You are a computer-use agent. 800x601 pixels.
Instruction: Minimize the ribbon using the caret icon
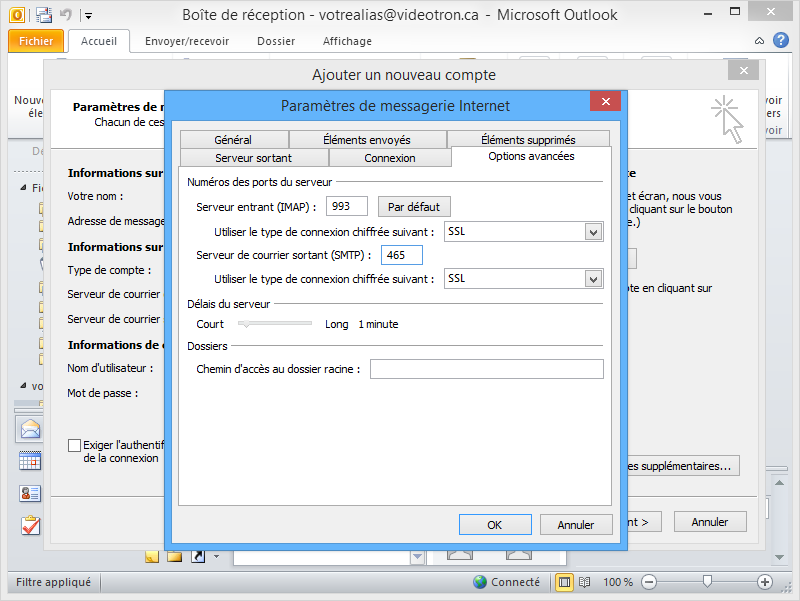759,41
